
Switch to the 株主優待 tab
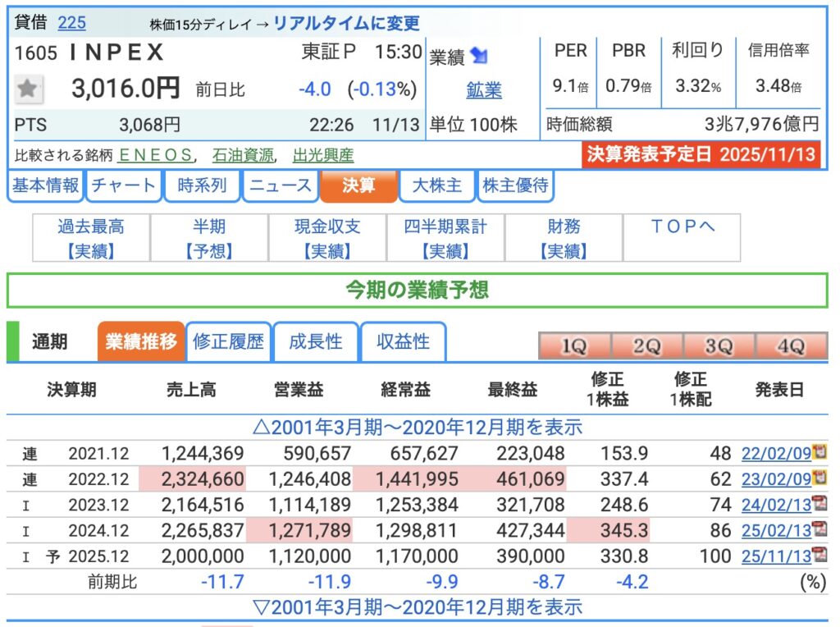click(515, 185)
